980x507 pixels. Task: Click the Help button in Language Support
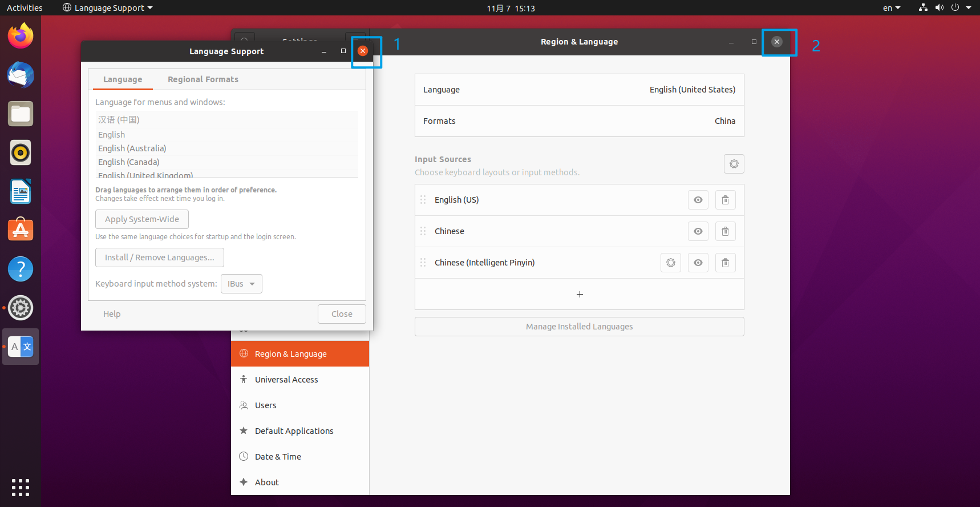(112, 314)
